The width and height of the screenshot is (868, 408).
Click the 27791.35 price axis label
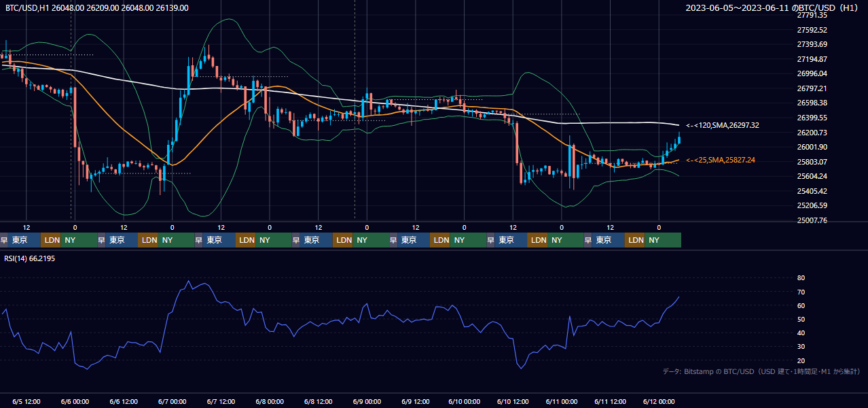[x=812, y=15]
